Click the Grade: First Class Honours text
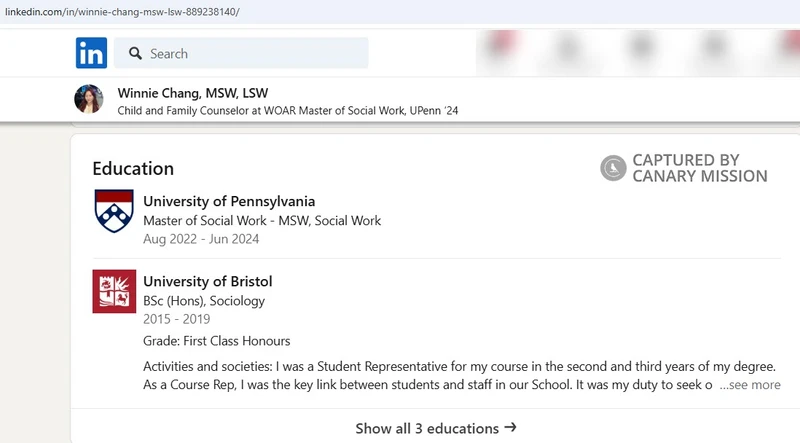This screenshot has height=443, width=800. [216, 341]
